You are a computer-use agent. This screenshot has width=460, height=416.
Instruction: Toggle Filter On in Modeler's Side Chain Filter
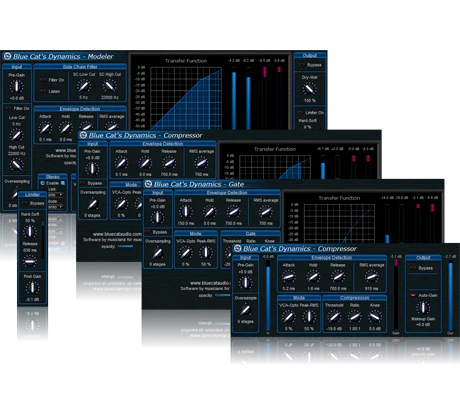tap(43, 80)
